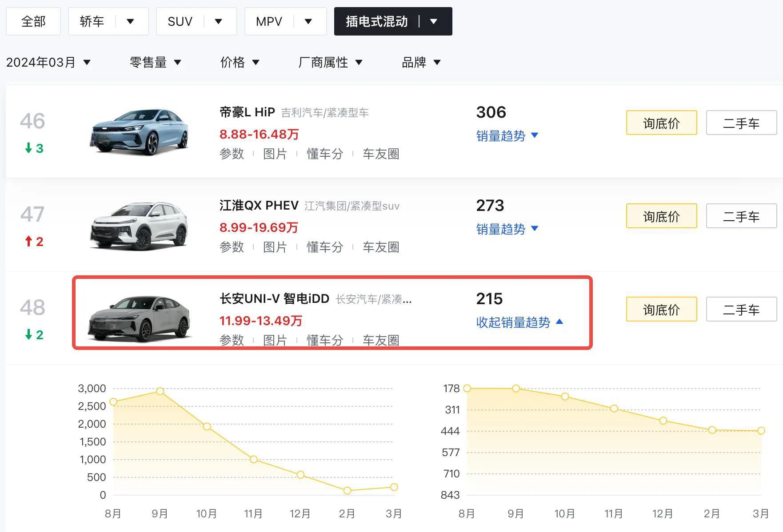Screen dimensions: 783x532
Task: Open the 长安UNI-V 智电iDD model title
Action: [274, 298]
